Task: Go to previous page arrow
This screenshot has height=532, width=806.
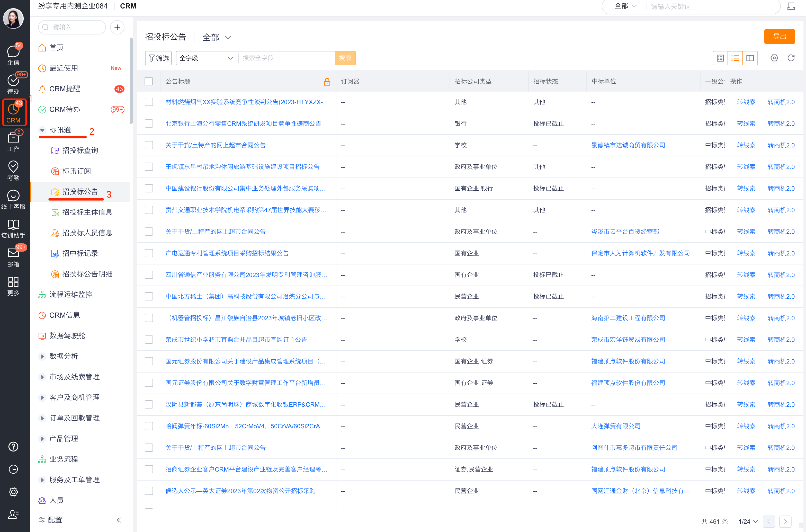Action: pos(769,521)
